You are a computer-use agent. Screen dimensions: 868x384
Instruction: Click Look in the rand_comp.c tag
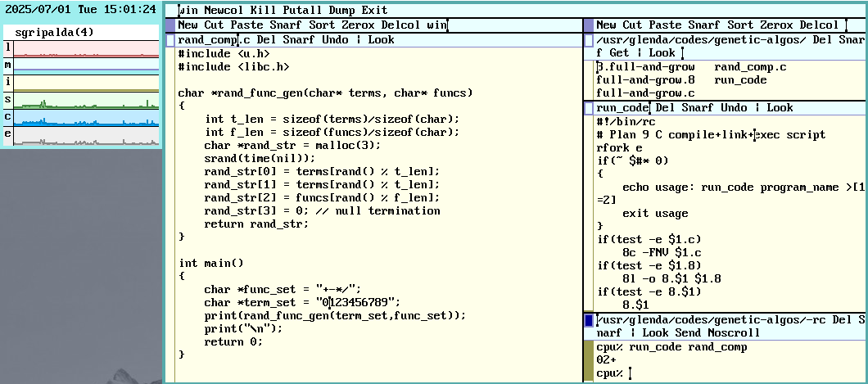(382, 40)
